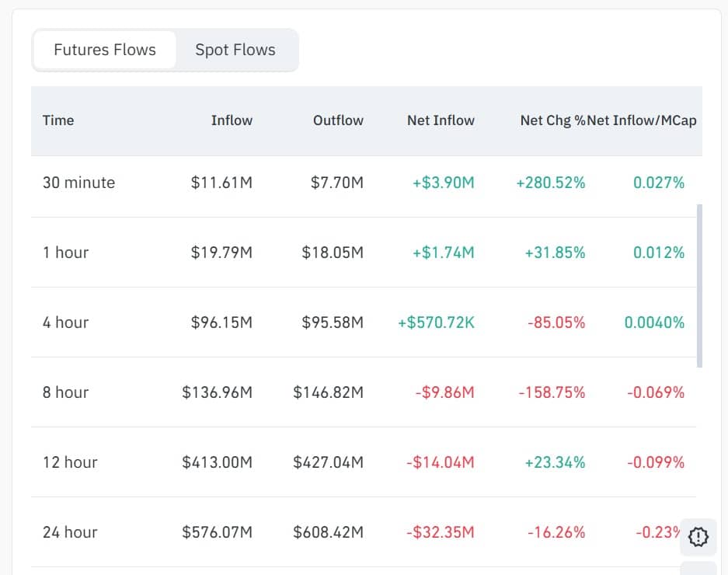The width and height of the screenshot is (728, 575).
Task: Click the -$32.35M net inflow value
Action: click(440, 532)
